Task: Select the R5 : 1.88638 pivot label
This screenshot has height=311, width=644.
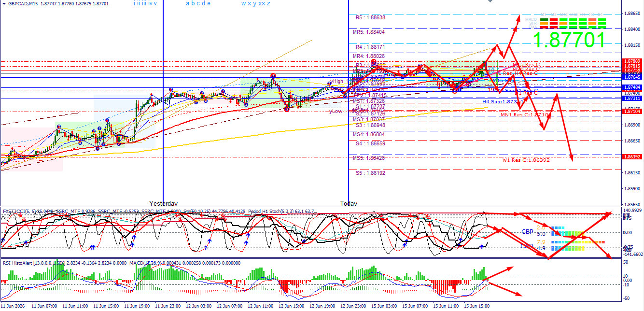Action: 370,17
